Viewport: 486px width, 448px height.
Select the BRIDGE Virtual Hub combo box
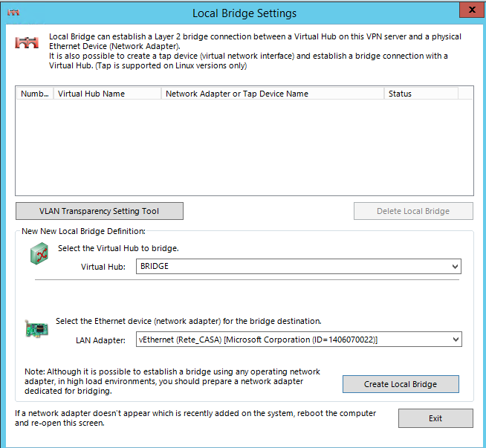pos(299,267)
